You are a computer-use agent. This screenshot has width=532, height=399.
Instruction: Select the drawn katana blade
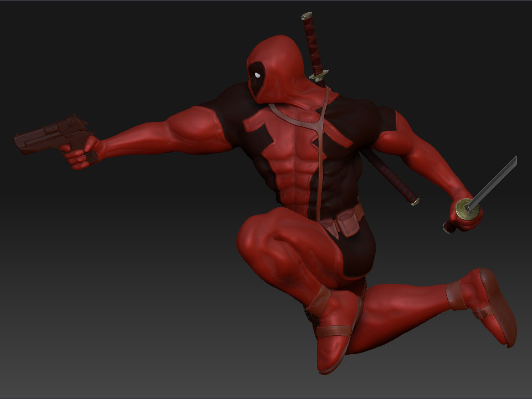[x=494, y=183]
